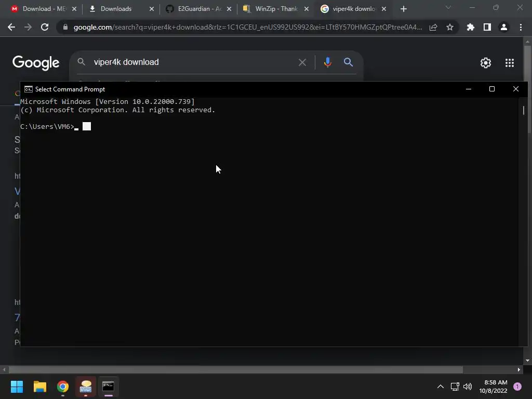Maximize the Command Prompt window
The width and height of the screenshot is (532, 399).
point(492,89)
